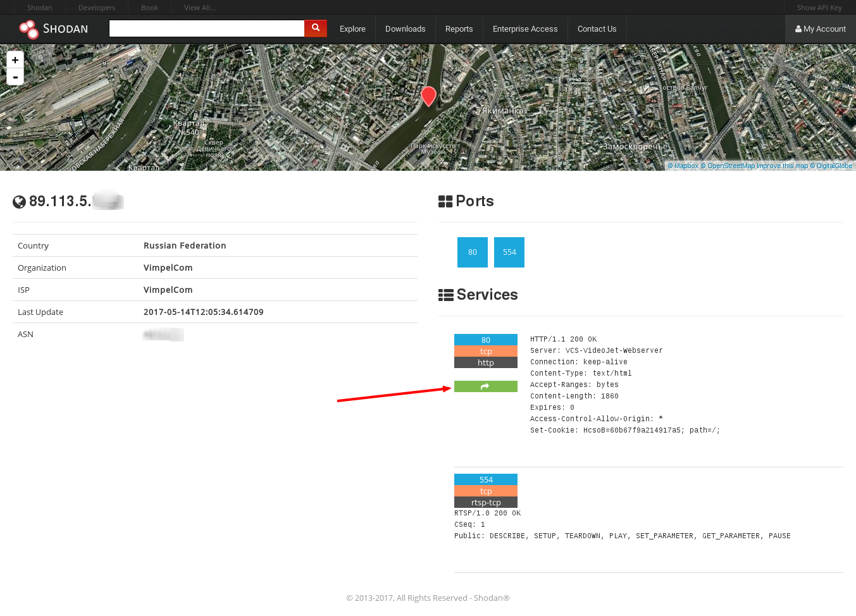The image size is (856, 616).
Task: Zoom out on the map
Action: click(x=15, y=77)
